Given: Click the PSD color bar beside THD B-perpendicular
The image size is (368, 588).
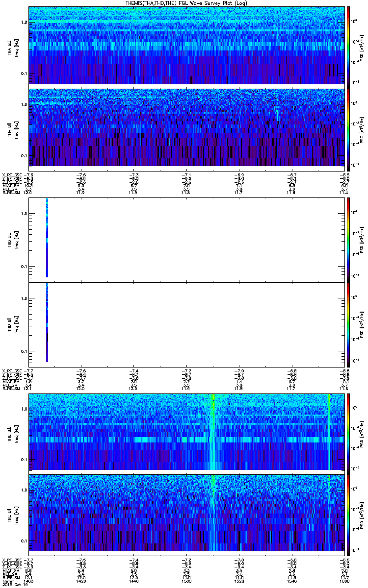Looking at the screenshot, I should 348,240.
